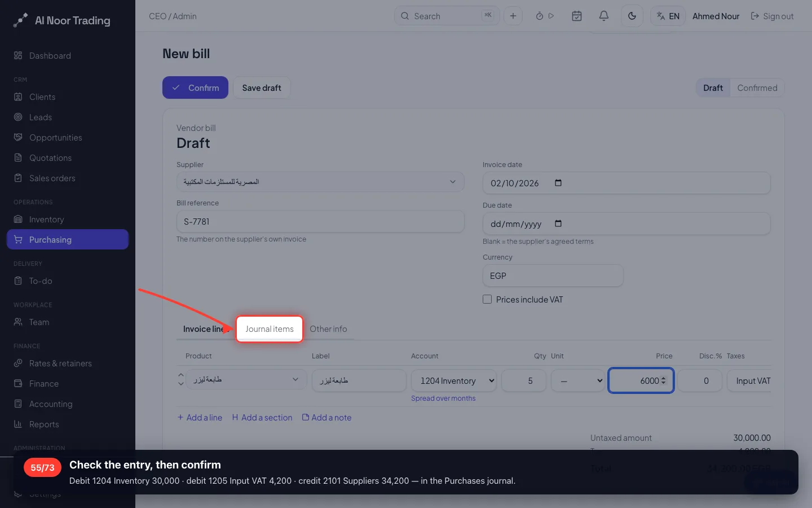The height and width of the screenshot is (508, 812).
Task: Click Add a line link
Action: pos(200,417)
